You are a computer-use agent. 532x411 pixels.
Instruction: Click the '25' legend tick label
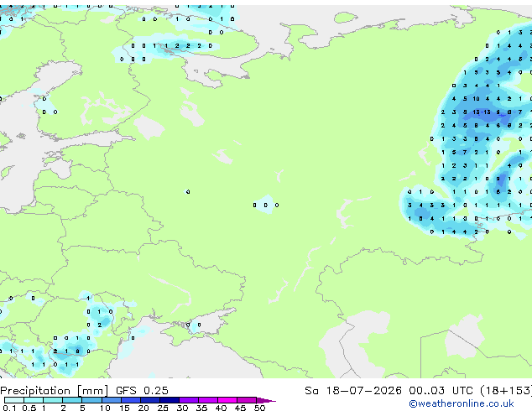[x=163, y=408]
